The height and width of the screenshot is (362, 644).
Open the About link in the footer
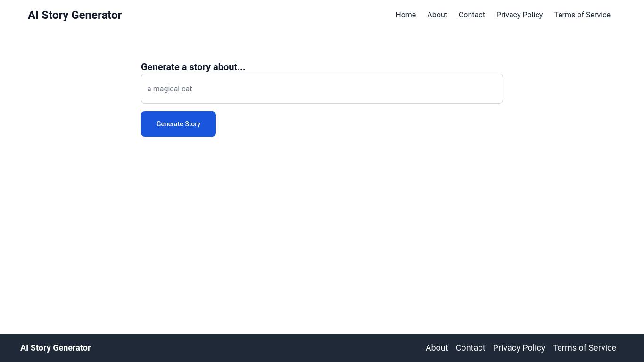(x=437, y=348)
